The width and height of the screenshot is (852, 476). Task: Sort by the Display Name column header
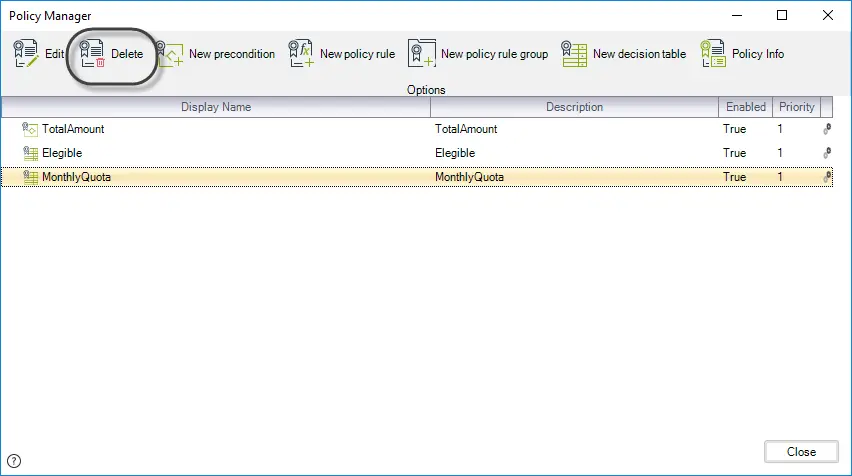pyautogui.click(x=216, y=107)
